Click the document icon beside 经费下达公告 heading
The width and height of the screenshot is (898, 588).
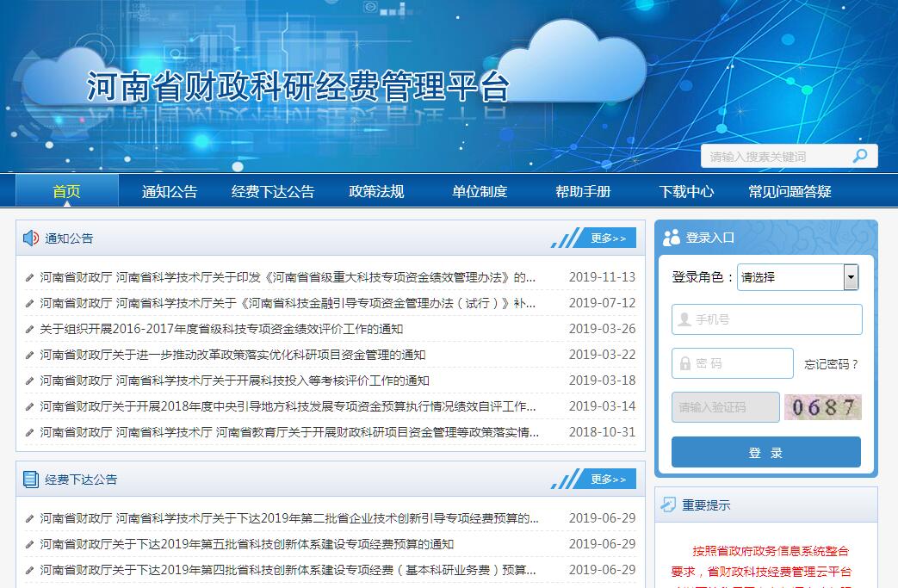[x=31, y=480]
